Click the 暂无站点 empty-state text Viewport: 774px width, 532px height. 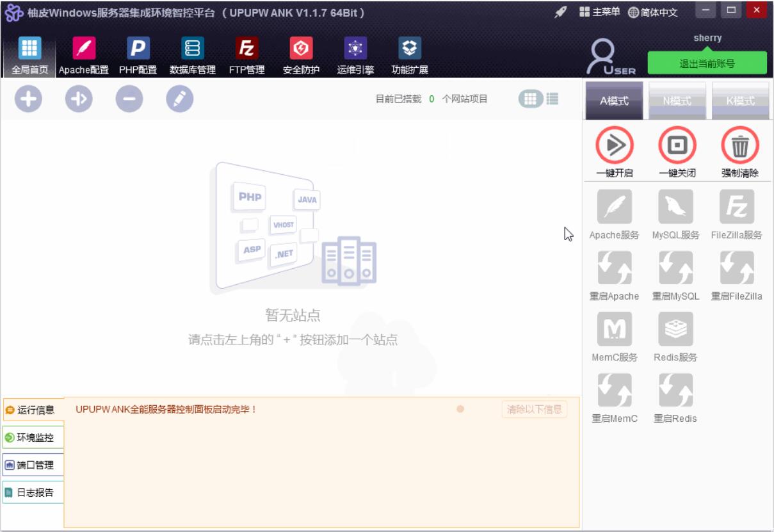(293, 315)
